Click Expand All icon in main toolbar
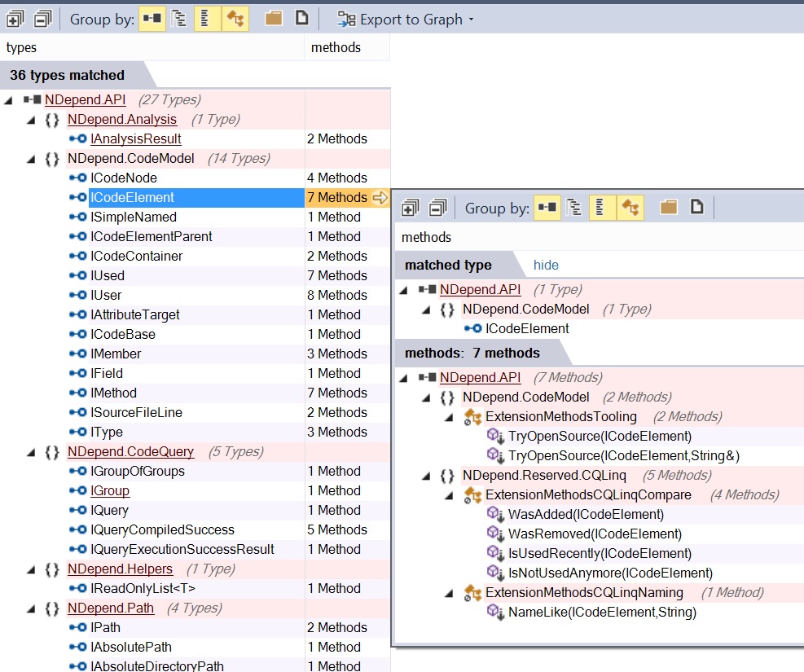Viewport: 804px width, 672px height. [x=15, y=20]
